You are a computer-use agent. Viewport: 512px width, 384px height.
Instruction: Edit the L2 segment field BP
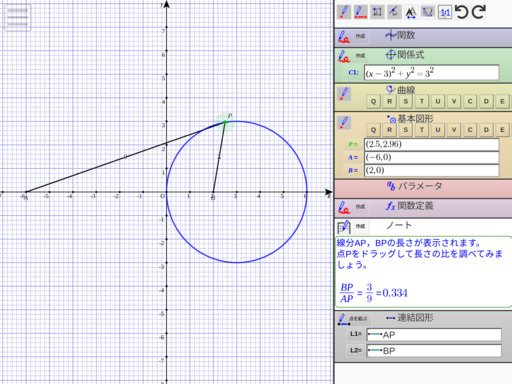pyautogui.click(x=434, y=351)
